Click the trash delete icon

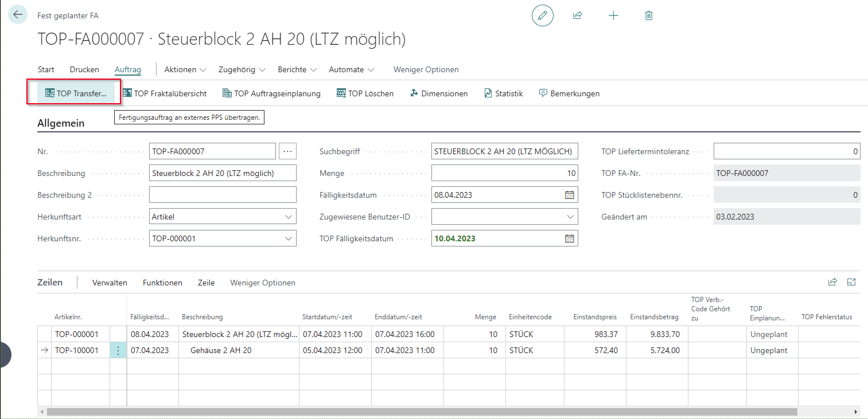point(649,15)
